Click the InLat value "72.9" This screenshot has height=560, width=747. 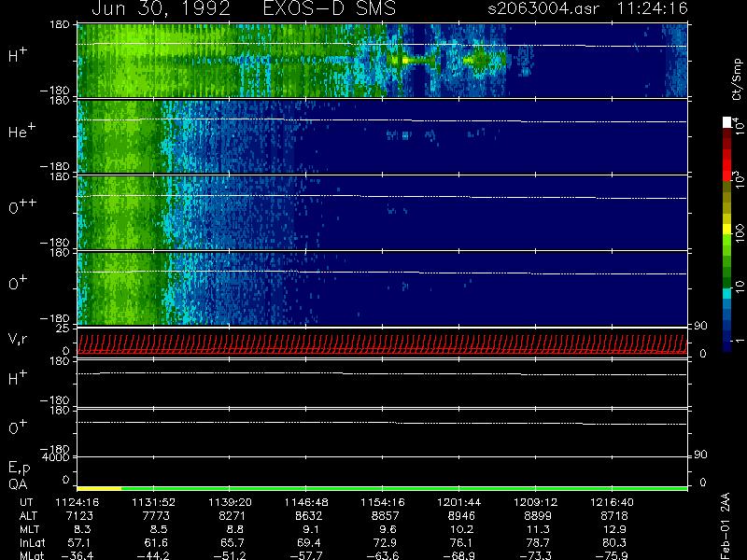click(385, 542)
